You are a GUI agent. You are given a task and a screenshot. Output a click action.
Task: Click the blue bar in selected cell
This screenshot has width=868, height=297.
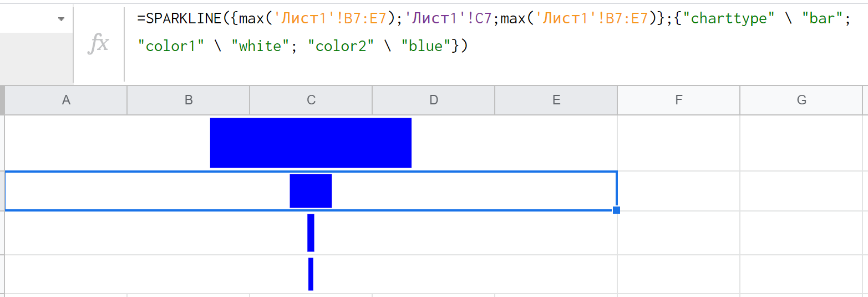tap(311, 191)
